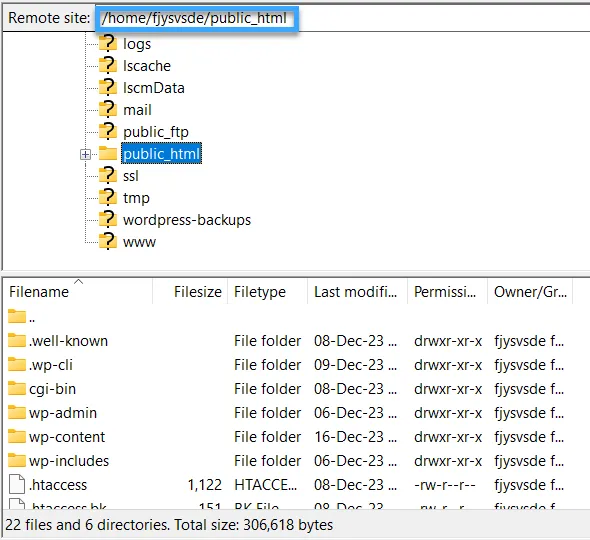Select the .htaccess filename

point(58,485)
